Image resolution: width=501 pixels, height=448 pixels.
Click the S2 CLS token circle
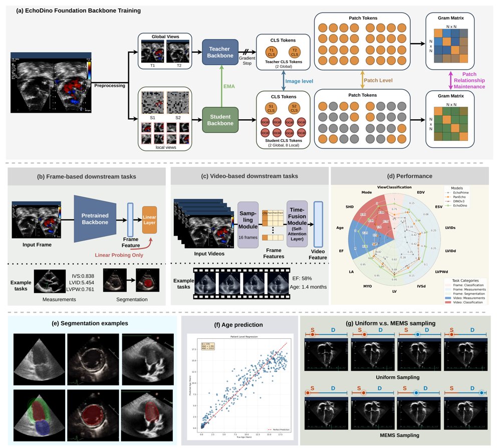click(x=294, y=108)
